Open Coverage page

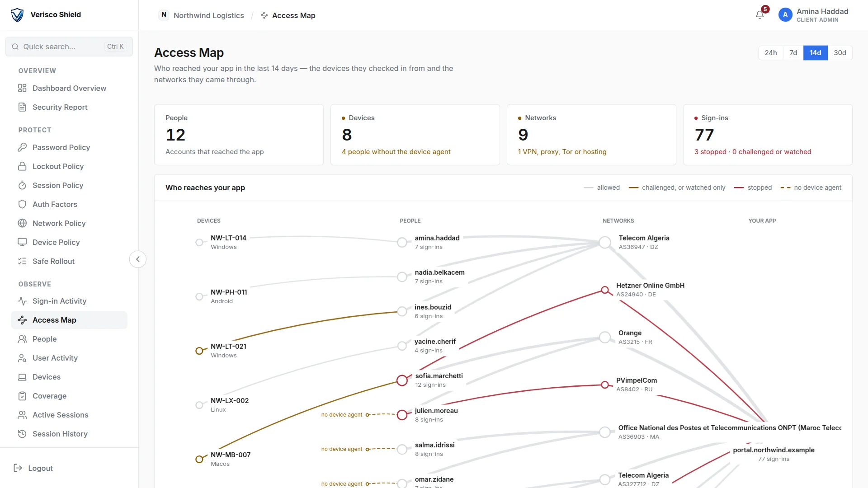(69, 396)
